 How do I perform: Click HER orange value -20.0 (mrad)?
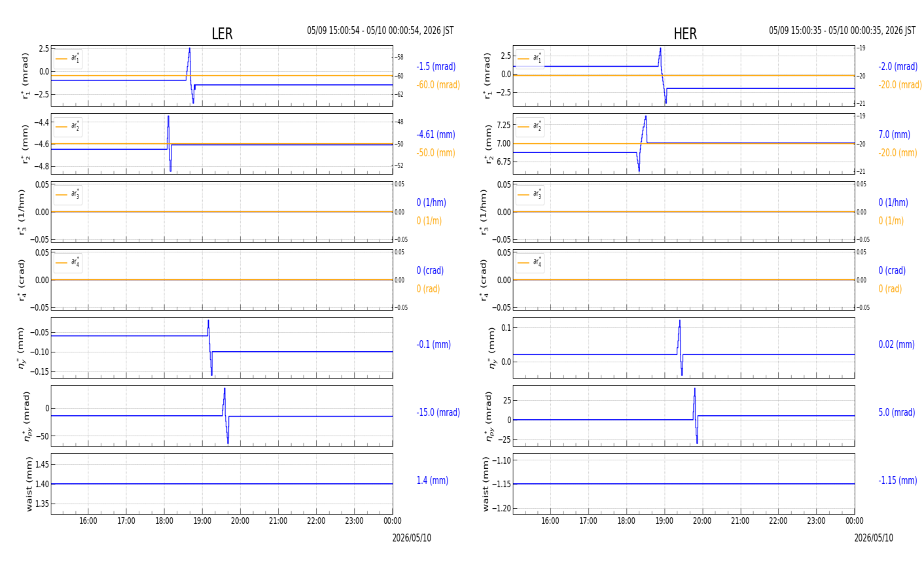[x=900, y=85]
